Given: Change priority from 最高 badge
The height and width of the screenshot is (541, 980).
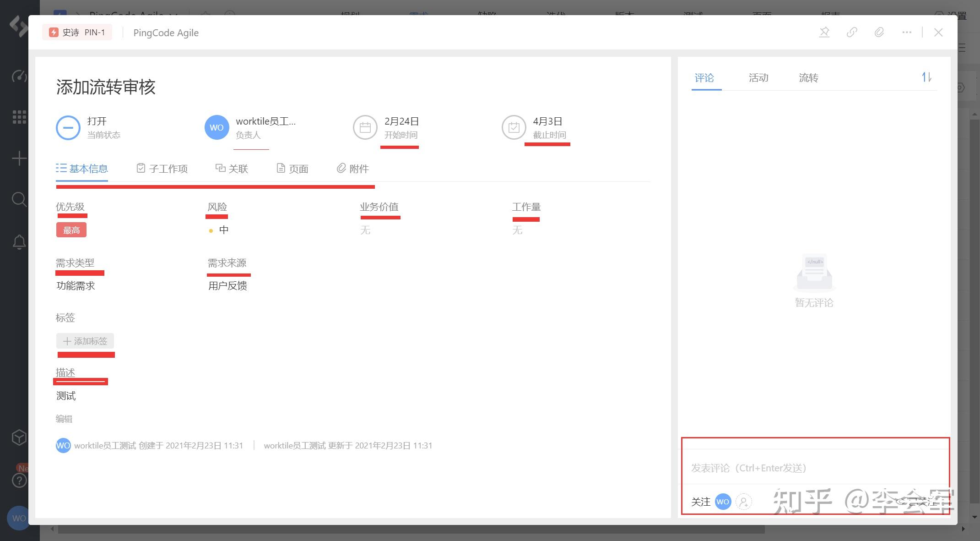Looking at the screenshot, I should pos(71,230).
